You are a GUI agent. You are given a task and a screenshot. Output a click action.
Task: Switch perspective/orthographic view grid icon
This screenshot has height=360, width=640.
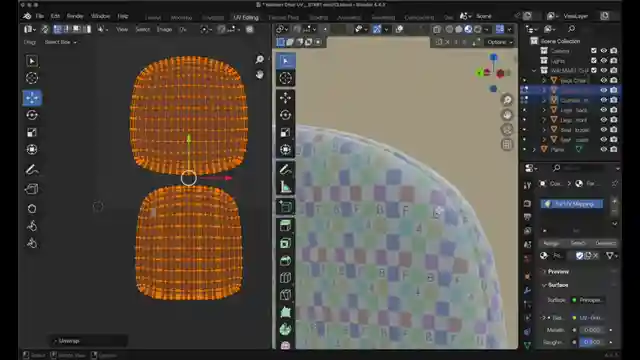[507, 144]
